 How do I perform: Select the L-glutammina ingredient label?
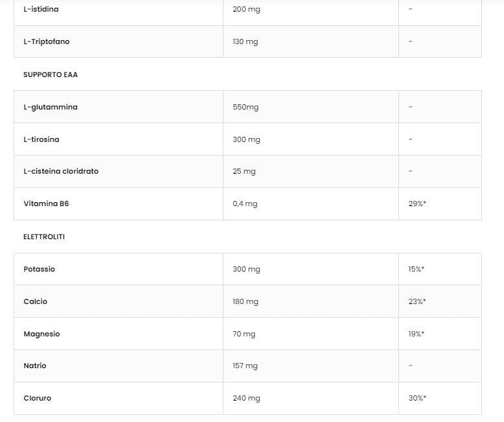tap(51, 107)
